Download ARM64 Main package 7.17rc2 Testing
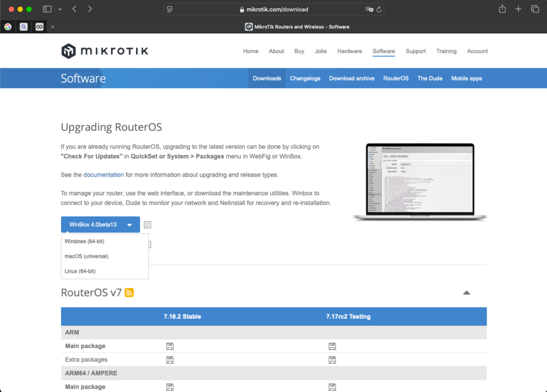This screenshot has width=547, height=392. (332, 387)
